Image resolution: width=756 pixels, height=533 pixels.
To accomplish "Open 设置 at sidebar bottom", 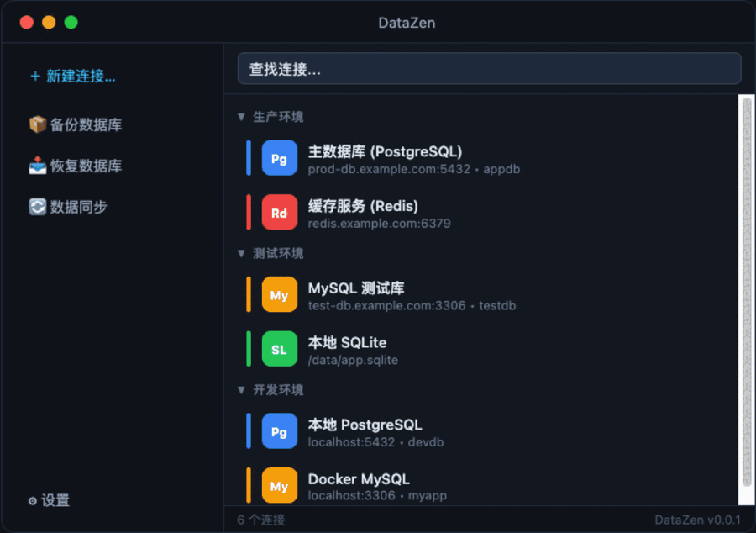I will tap(49, 501).
